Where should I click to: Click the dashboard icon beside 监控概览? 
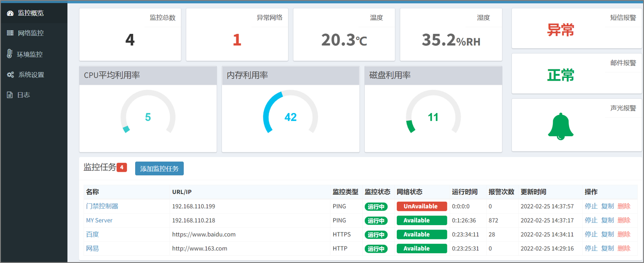coord(10,13)
